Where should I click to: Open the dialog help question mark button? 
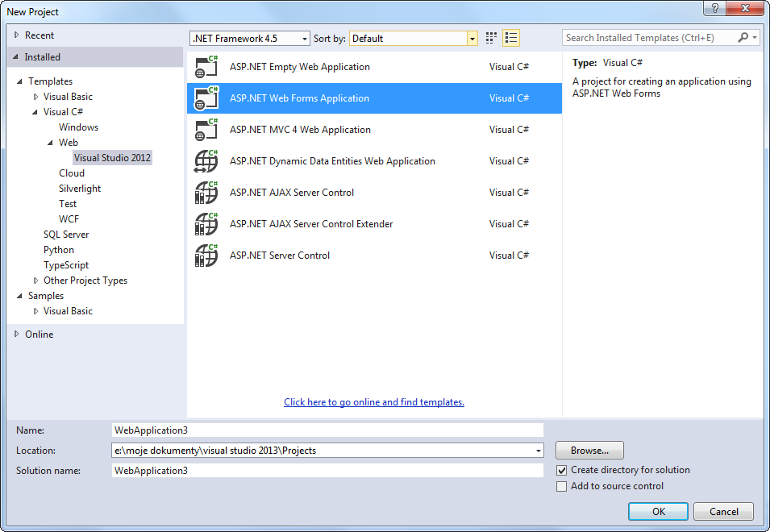tap(714, 8)
